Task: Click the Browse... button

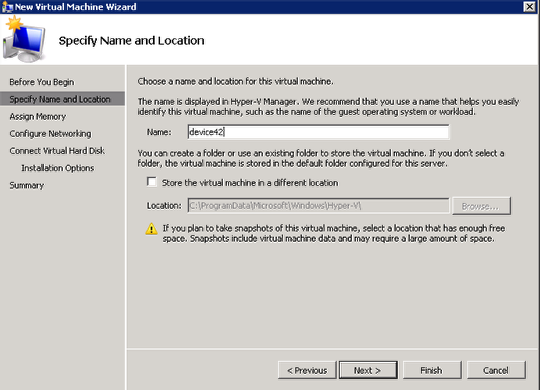Action: click(x=481, y=206)
